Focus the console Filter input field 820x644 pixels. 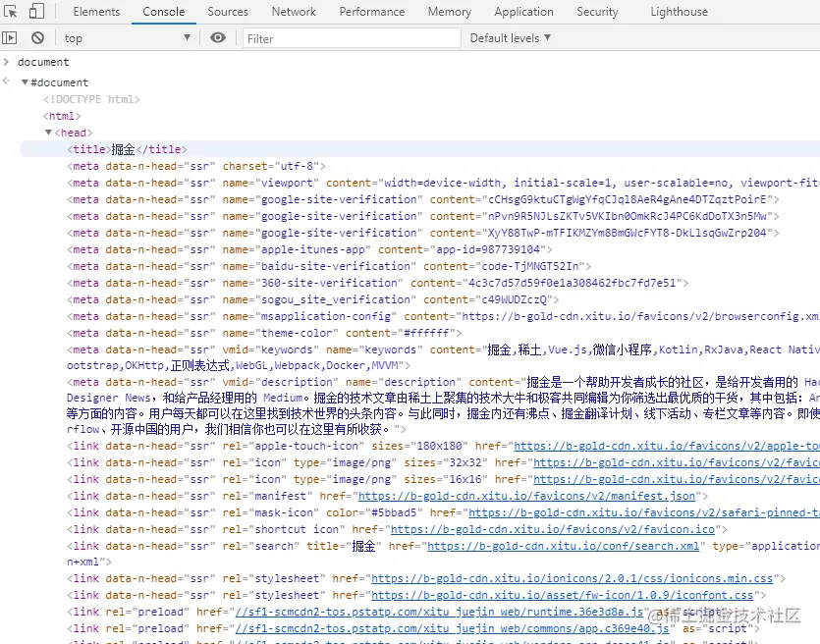point(352,38)
